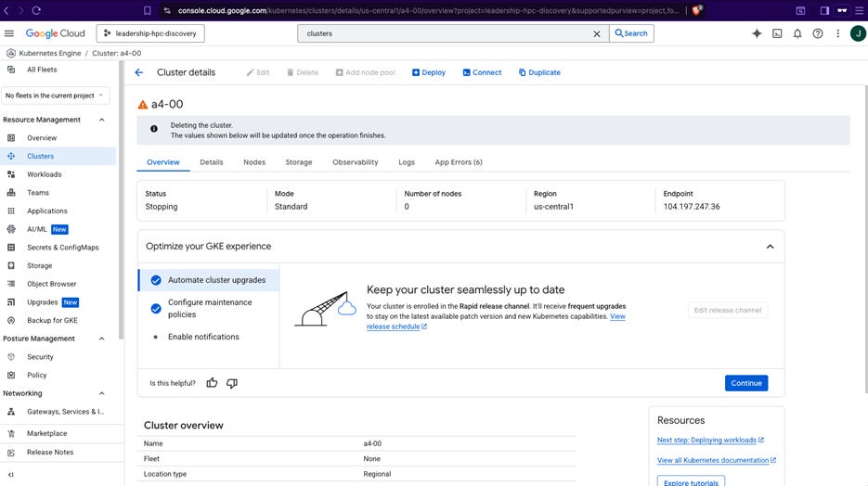The image size is (868, 486).
Task: Click the Deploy button
Action: pyautogui.click(x=429, y=72)
